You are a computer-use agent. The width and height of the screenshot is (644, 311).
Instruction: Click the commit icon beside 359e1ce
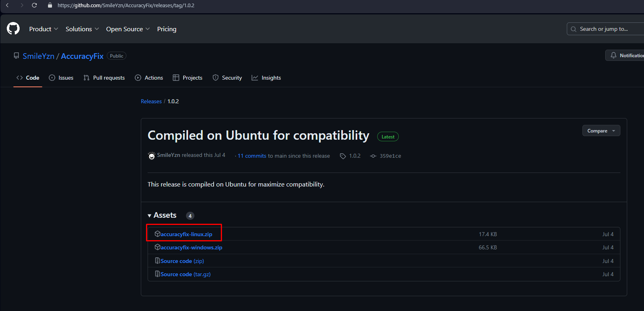tap(373, 156)
